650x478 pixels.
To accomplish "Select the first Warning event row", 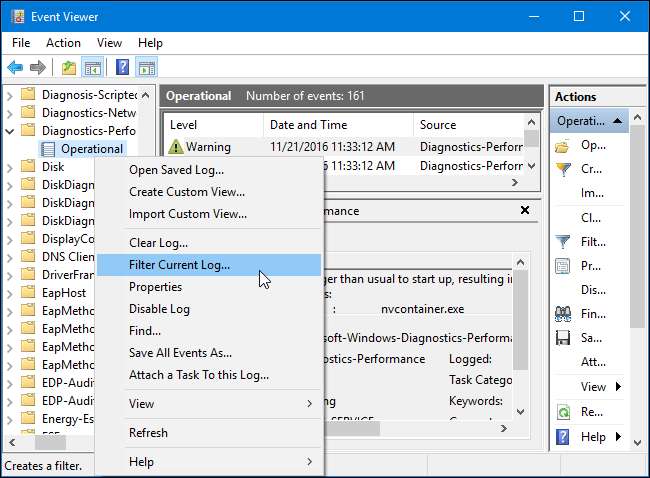I will 345,146.
